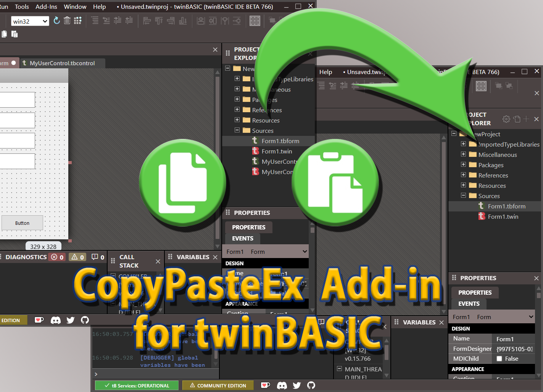Click the align rights toolbar icon
This screenshot has width=543, height=392.
point(171,21)
